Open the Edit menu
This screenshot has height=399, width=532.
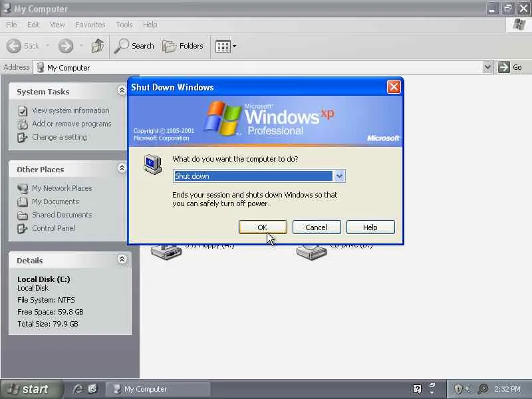(x=33, y=25)
